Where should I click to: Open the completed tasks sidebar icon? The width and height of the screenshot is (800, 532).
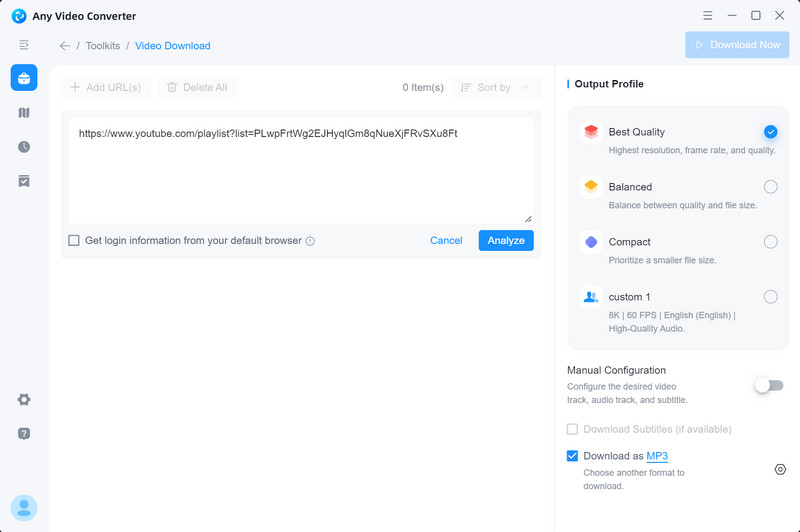pos(24,181)
